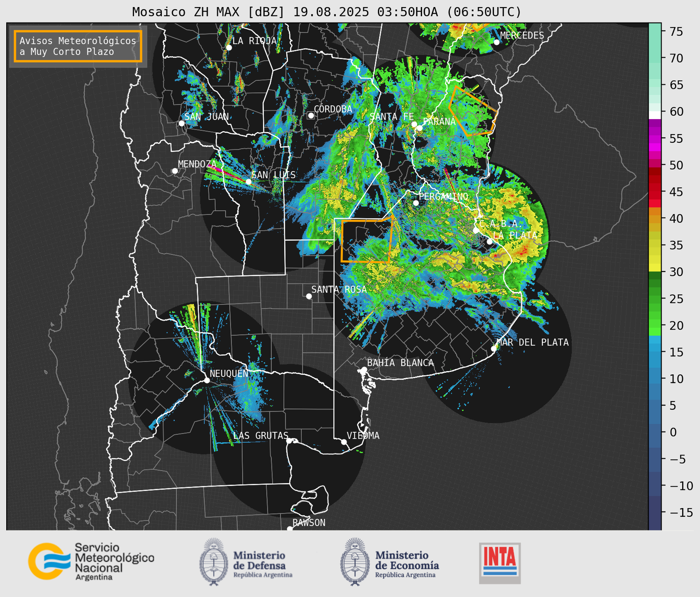Click the SAN LUIS city label
Image resolution: width=700 pixels, height=597 pixels.
[273, 175]
